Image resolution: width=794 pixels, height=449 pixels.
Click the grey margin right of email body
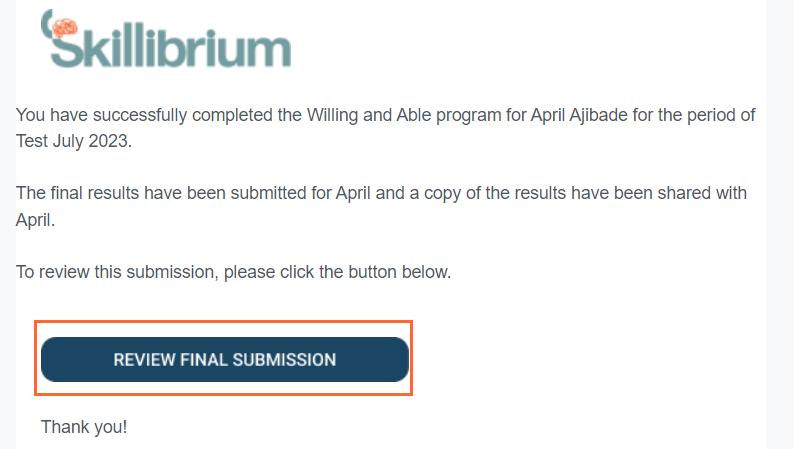click(780, 224)
